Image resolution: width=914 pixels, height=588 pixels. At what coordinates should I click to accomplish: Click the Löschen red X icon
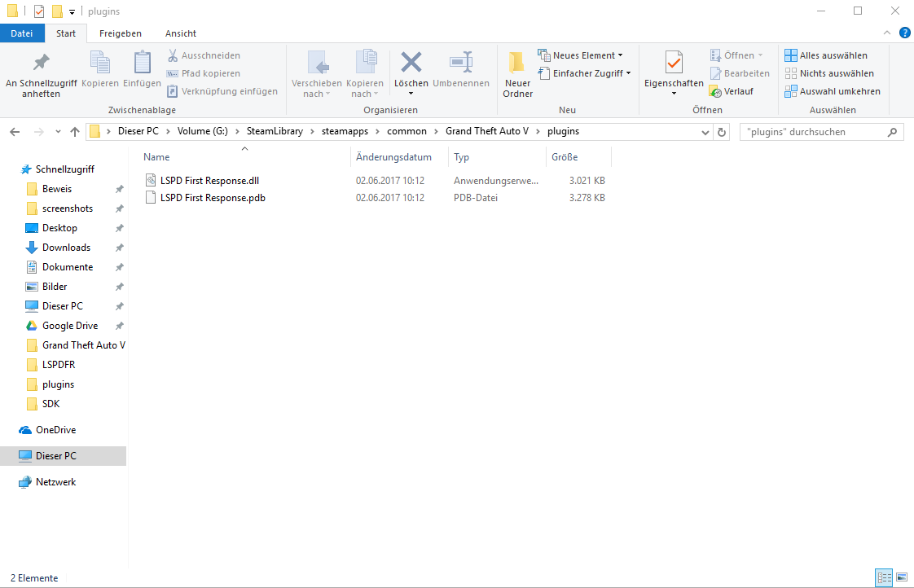[411, 63]
